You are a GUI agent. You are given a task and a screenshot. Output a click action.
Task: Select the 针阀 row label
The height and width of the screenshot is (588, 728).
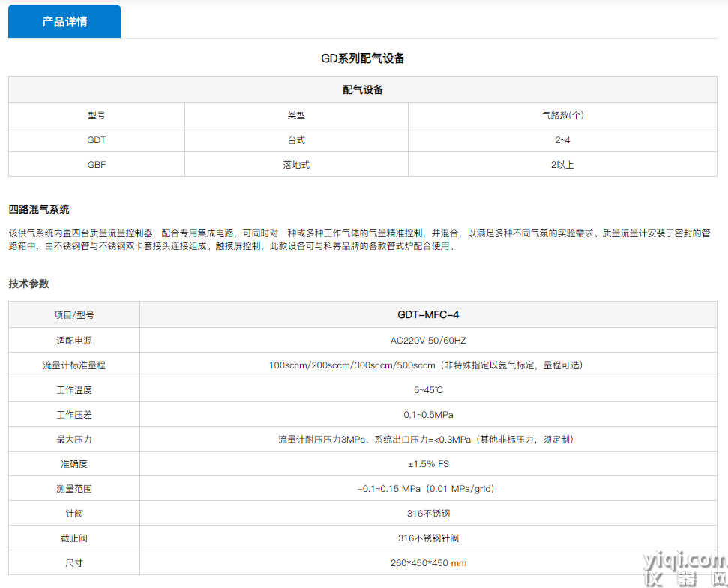[74, 513]
